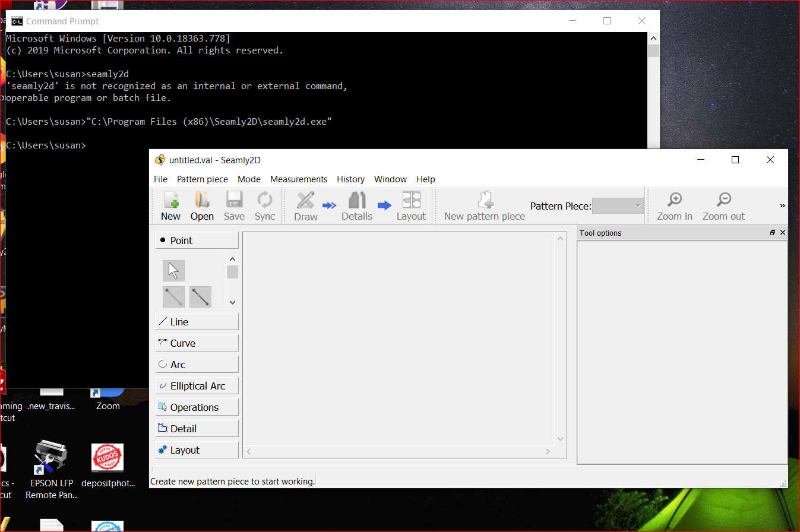Image resolution: width=800 pixels, height=532 pixels.
Task: Click the Detail toolbox button
Action: coord(197,429)
